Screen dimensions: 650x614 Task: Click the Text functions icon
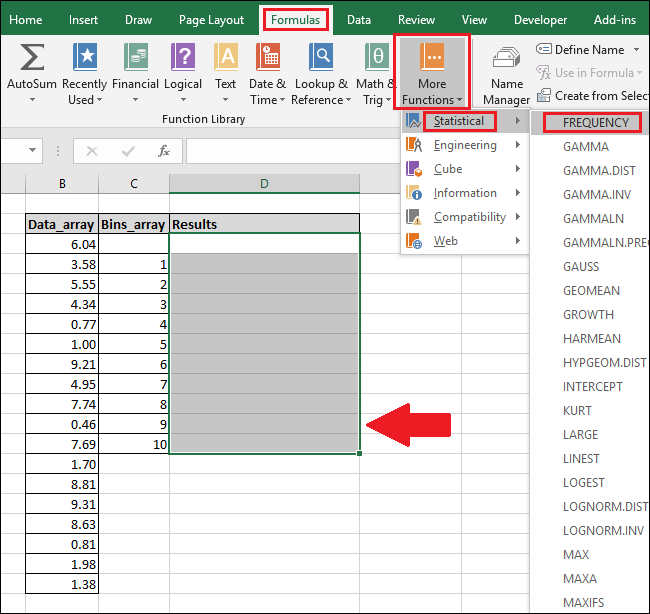coord(226,57)
